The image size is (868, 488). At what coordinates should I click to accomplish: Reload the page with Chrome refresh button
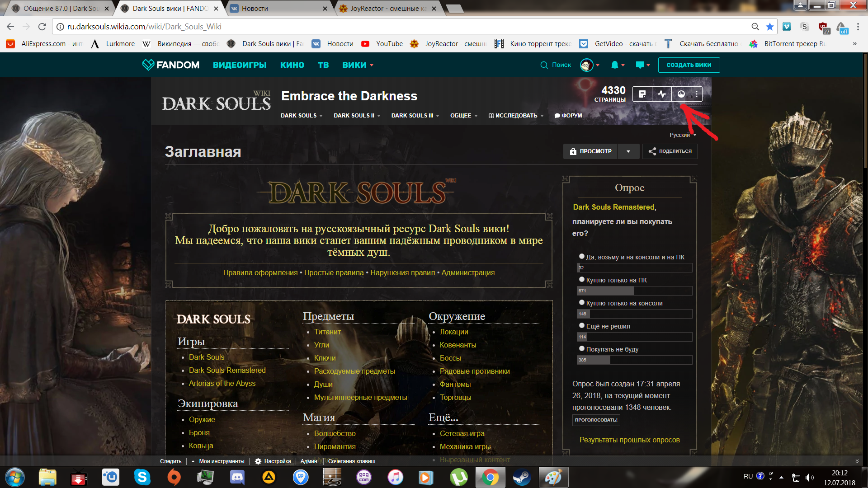[42, 27]
